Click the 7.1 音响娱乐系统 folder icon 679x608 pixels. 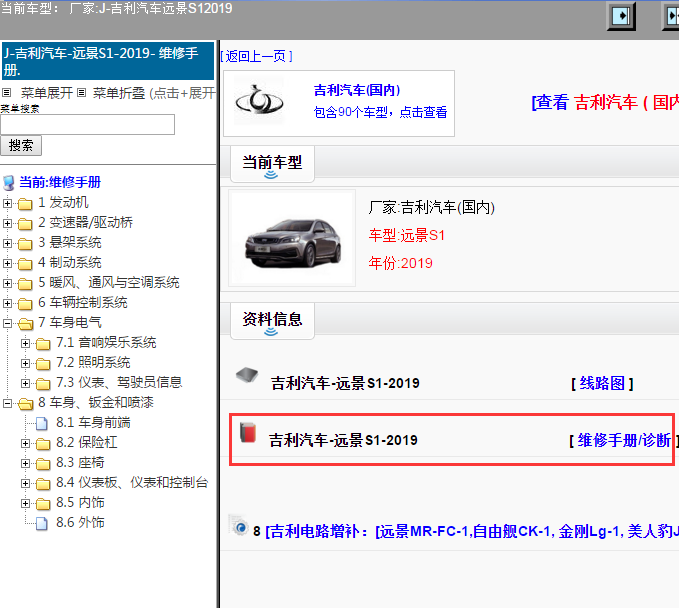click(43, 344)
